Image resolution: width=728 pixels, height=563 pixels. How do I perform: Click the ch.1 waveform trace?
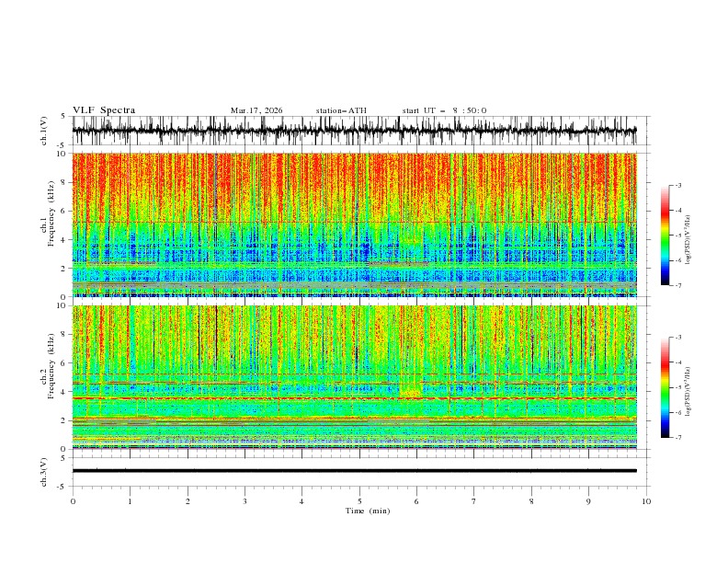[x=354, y=131]
